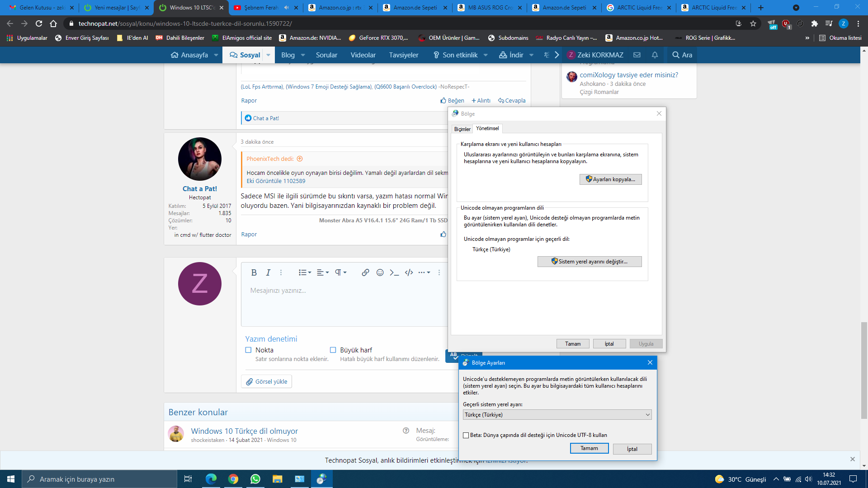
Task: Open the Türkçe (Türkiye) locale dropdown
Action: tap(557, 415)
